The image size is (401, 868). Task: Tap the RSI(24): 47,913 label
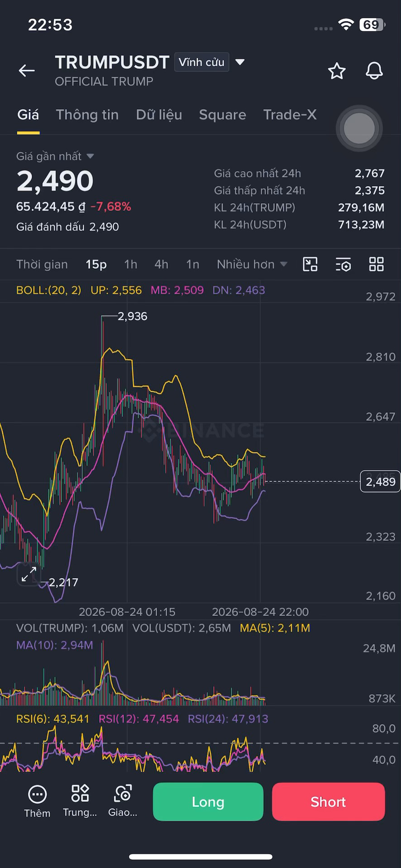coord(228,719)
